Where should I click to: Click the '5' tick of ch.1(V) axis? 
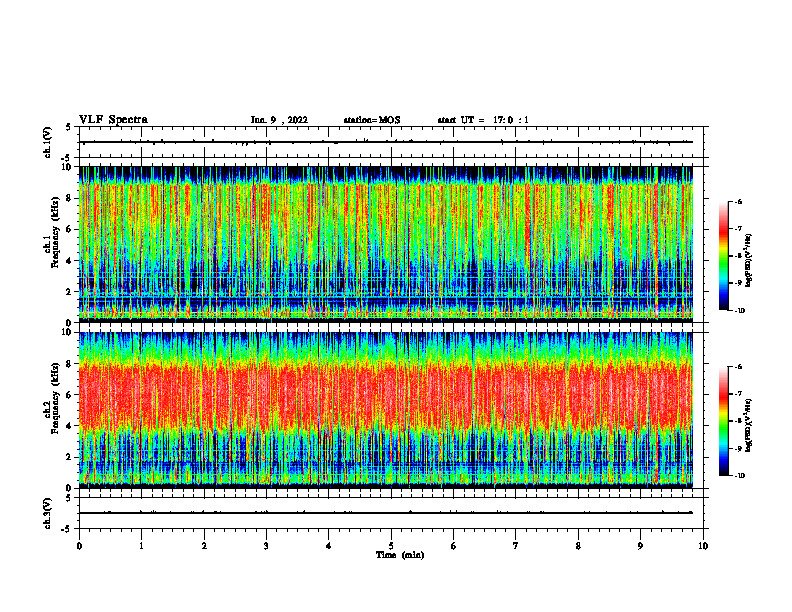point(69,127)
